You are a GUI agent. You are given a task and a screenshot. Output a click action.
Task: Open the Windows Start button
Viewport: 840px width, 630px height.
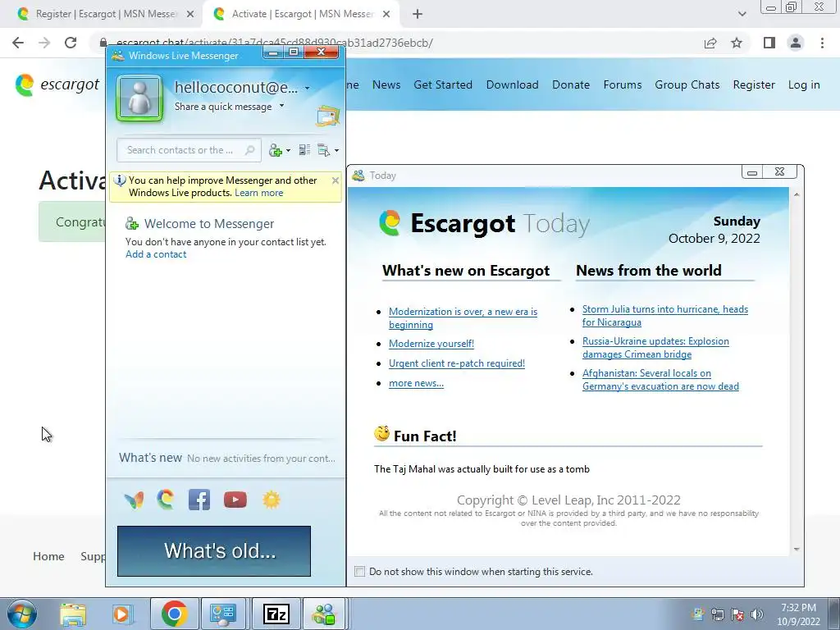pos(21,614)
